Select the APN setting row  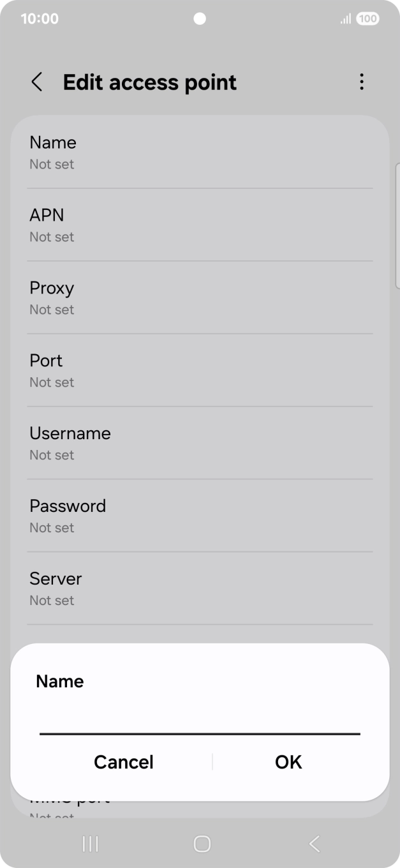[200, 223]
